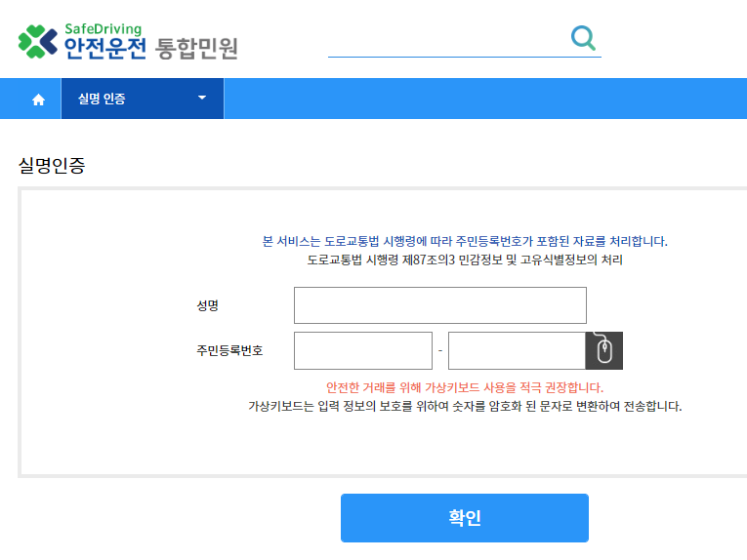This screenshot has height=560, width=747.
Task: Select the second 주민등록번호 input box
Action: (x=517, y=350)
